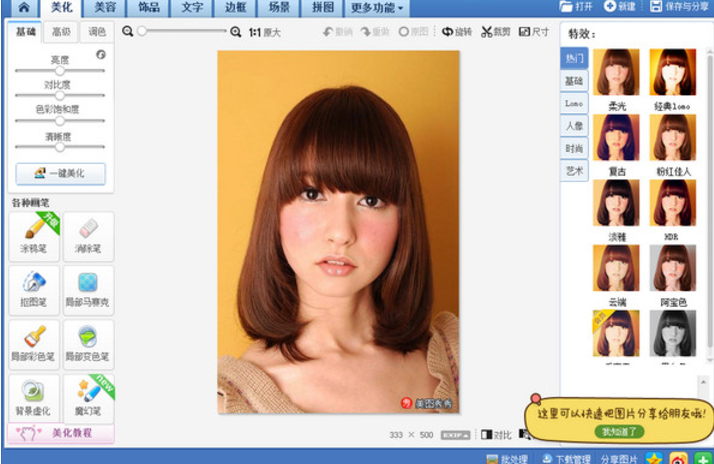Switch to the 拼图 tab

323,8
